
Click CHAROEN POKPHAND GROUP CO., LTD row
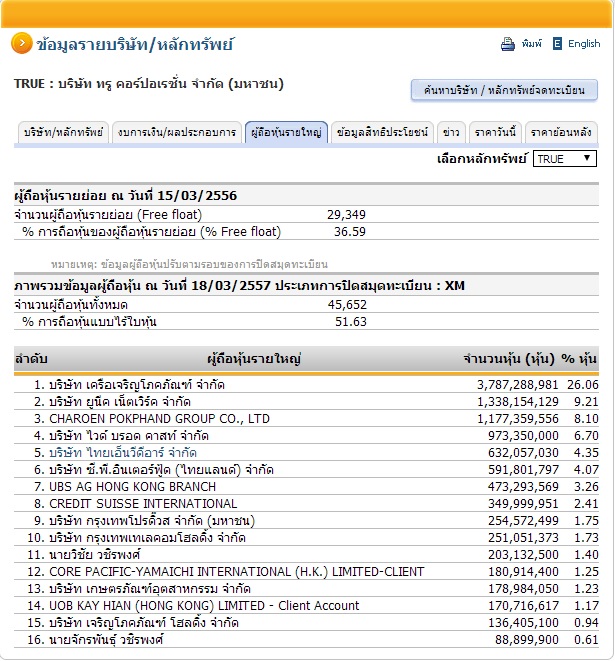click(306, 419)
